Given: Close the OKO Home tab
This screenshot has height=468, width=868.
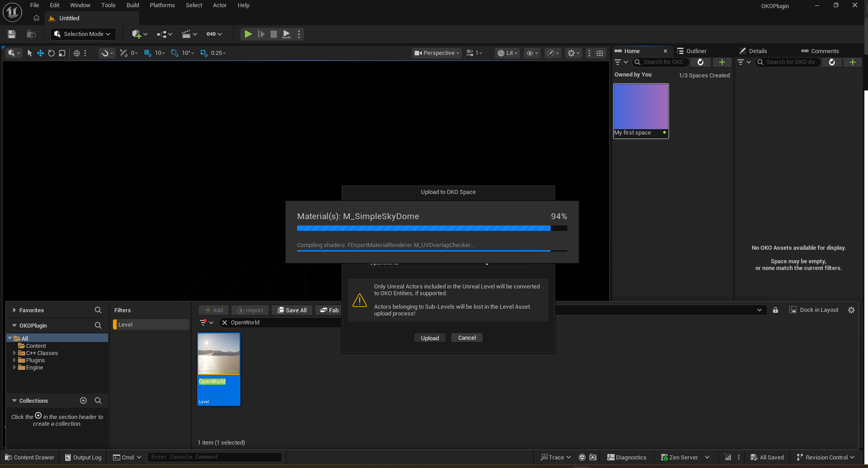Looking at the screenshot, I should pos(665,51).
